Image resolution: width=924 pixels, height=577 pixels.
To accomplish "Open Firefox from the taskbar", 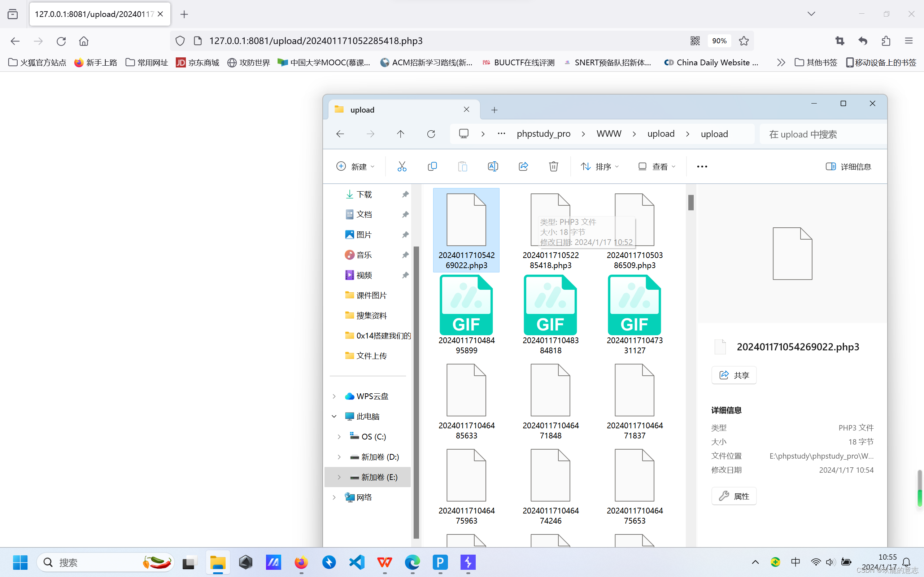I will [301, 562].
